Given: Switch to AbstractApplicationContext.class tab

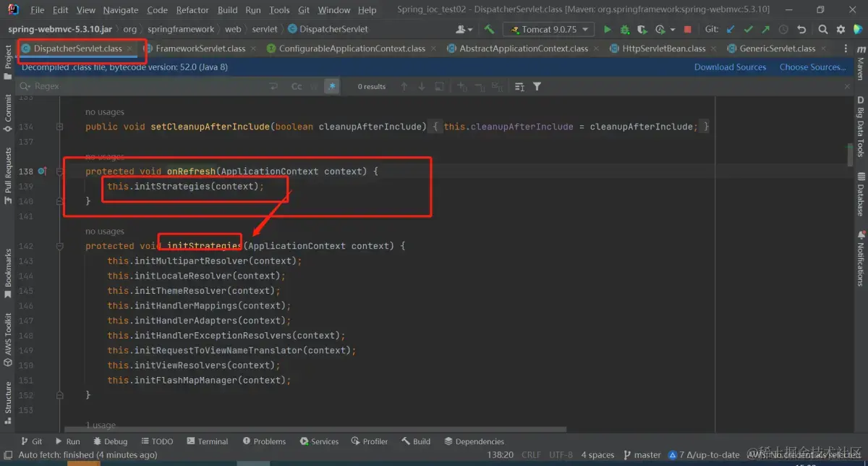Looking at the screenshot, I should click(524, 48).
